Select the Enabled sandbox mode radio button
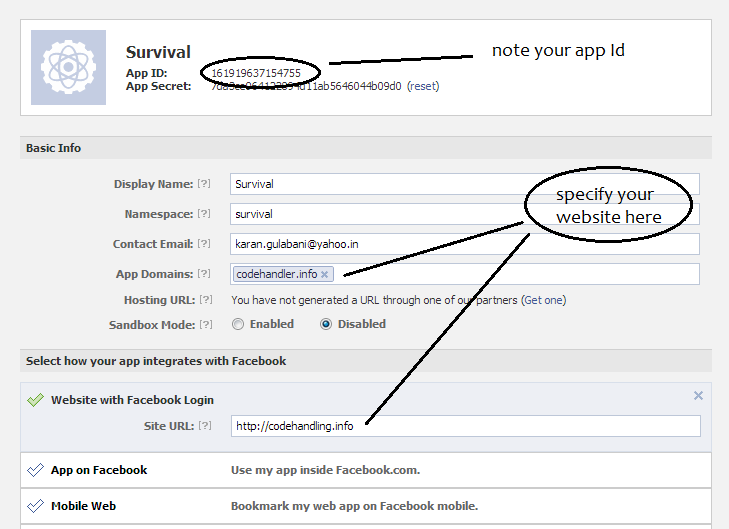The width and height of the screenshot is (729, 529). (x=238, y=324)
